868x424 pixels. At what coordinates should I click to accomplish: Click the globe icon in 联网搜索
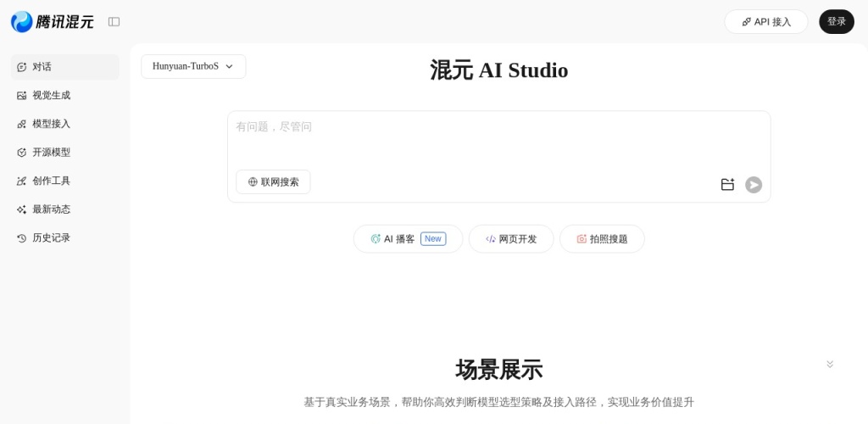click(253, 181)
